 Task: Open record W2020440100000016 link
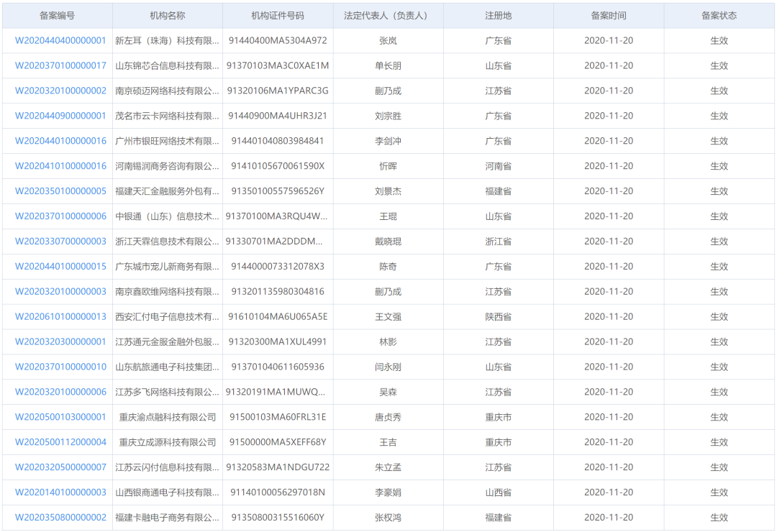(x=60, y=141)
